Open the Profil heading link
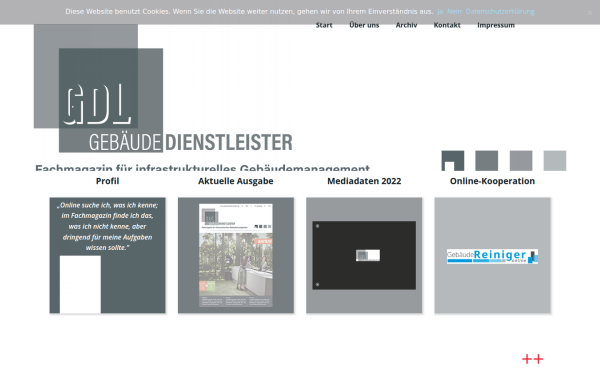The image size is (600, 375). coord(108,181)
